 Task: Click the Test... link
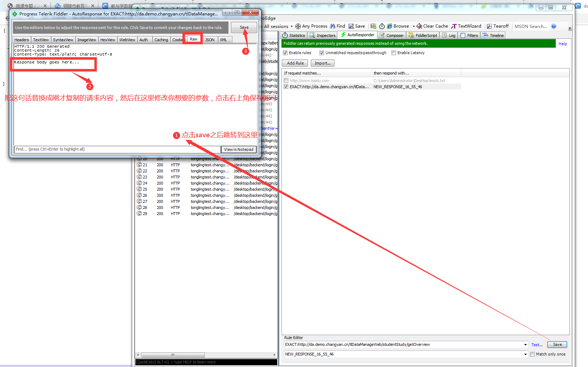click(537, 345)
